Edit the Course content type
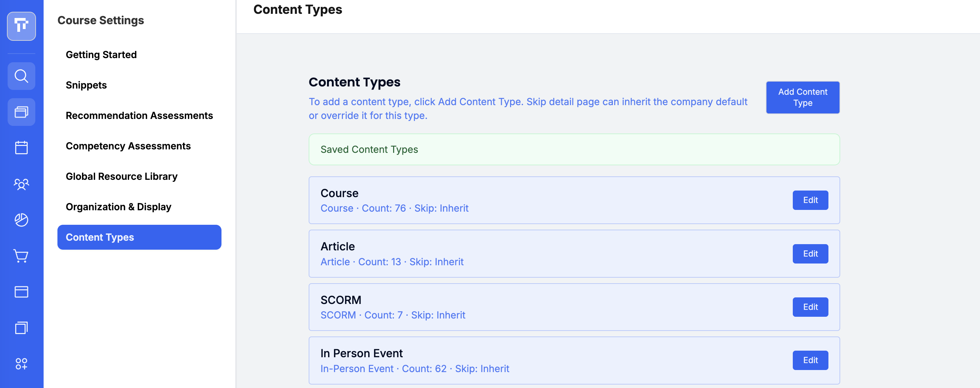The width and height of the screenshot is (980, 388). pyautogui.click(x=810, y=200)
